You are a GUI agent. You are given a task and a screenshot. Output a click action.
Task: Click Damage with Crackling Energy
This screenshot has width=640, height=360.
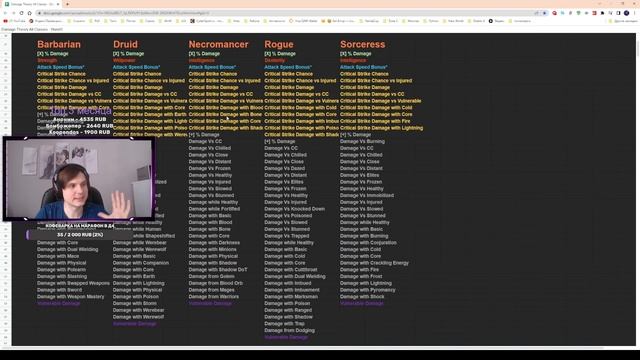[x=374, y=263]
